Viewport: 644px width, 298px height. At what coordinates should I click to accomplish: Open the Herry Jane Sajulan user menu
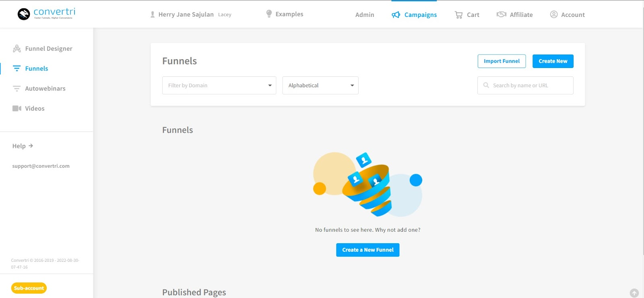coord(186,14)
